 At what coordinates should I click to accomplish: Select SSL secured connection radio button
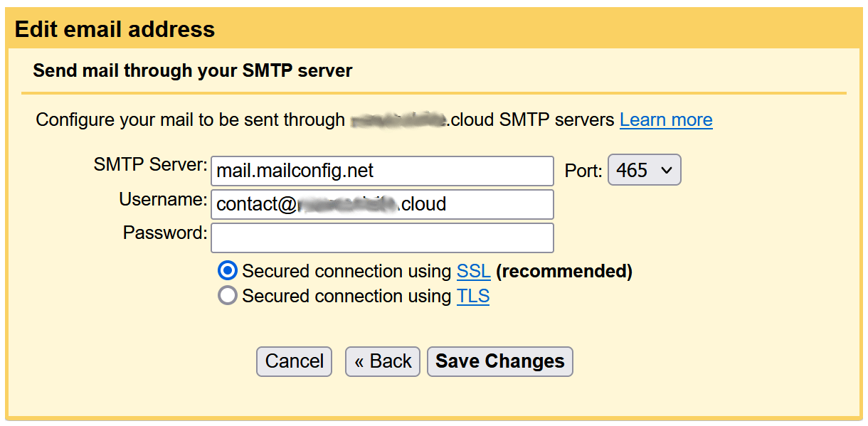pyautogui.click(x=228, y=271)
